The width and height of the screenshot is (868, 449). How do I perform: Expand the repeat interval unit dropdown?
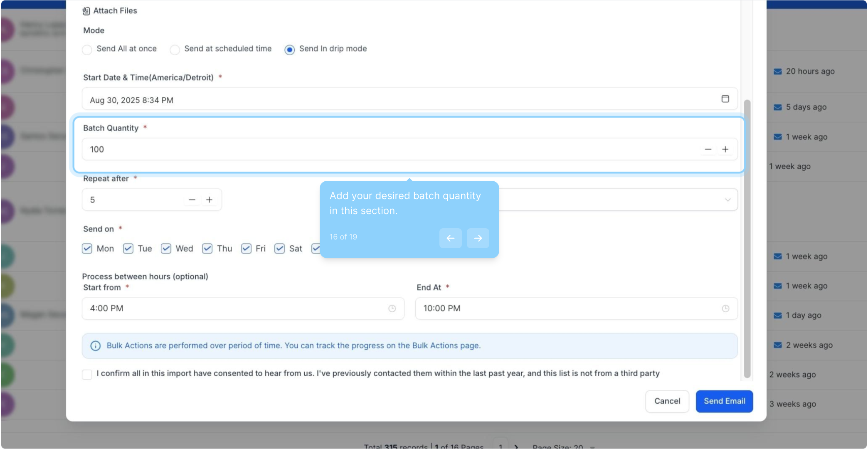[x=727, y=200]
